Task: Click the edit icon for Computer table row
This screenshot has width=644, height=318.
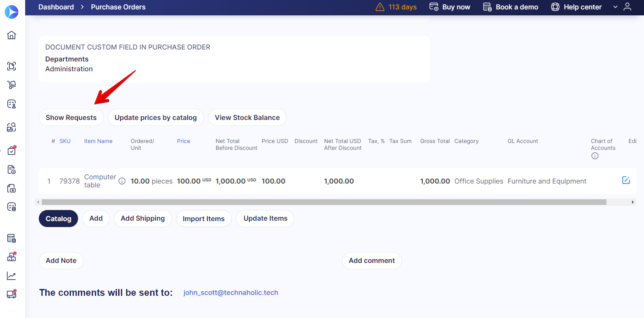Action: (x=626, y=180)
